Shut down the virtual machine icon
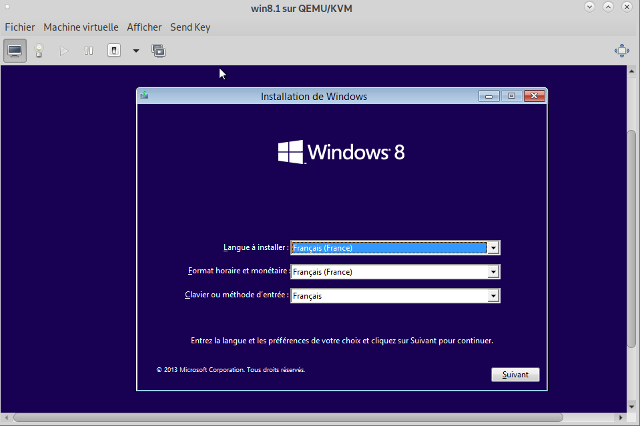Image resolution: width=640 pixels, height=426 pixels. [x=114, y=51]
